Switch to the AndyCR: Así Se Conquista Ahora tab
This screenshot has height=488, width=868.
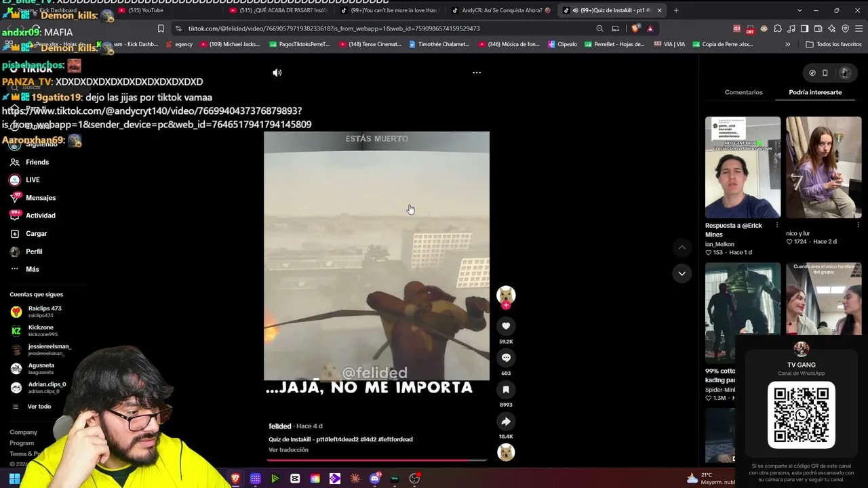click(x=500, y=10)
